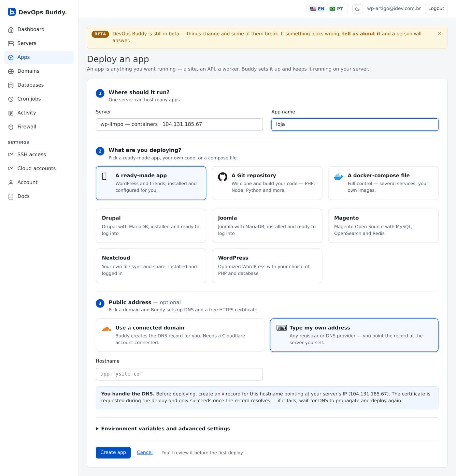Toggle dark mode with the moon icon
This screenshot has height=476, width=456.
tap(357, 9)
